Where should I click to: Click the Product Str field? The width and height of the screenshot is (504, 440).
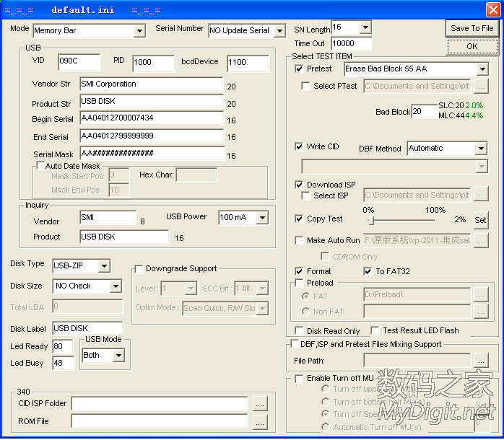click(x=152, y=102)
